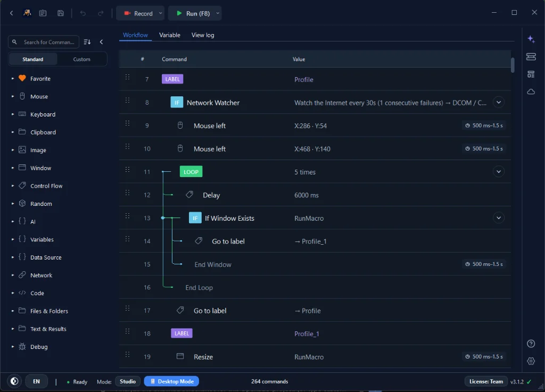
Task: Click the undo arrow icon
Action: tap(82, 13)
